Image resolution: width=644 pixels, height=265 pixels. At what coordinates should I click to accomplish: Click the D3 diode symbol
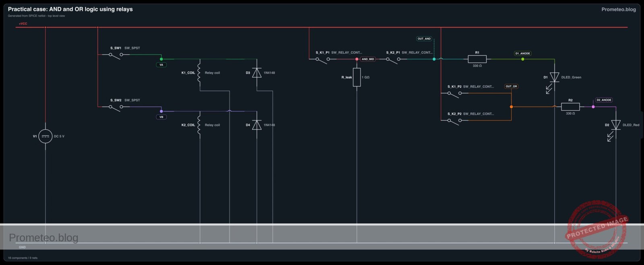point(257,73)
